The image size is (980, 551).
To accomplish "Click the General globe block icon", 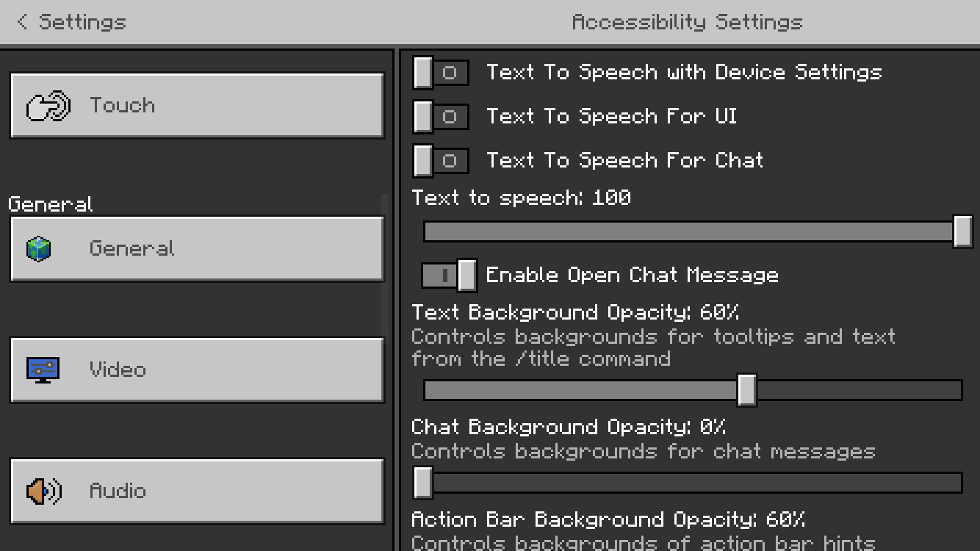I will point(39,249).
